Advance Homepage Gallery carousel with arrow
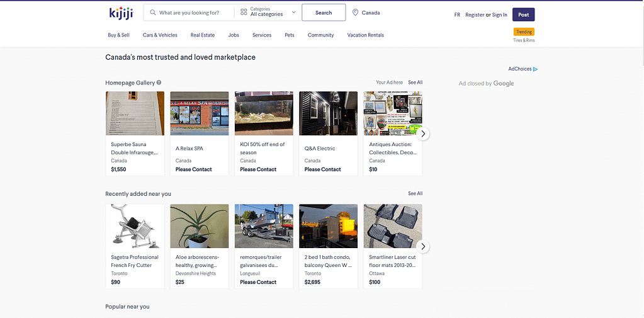The height and width of the screenshot is (318, 644). click(x=423, y=133)
